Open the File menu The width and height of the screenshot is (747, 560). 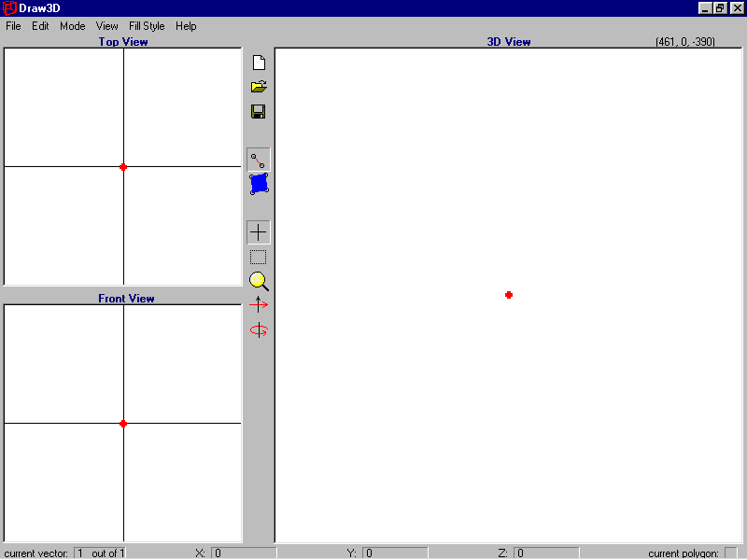[13, 26]
